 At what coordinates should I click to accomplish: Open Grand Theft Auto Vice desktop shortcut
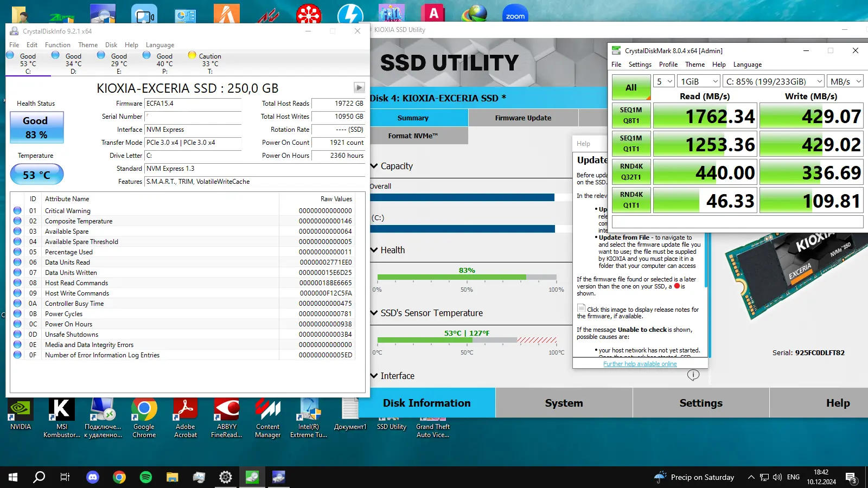pyautogui.click(x=433, y=428)
